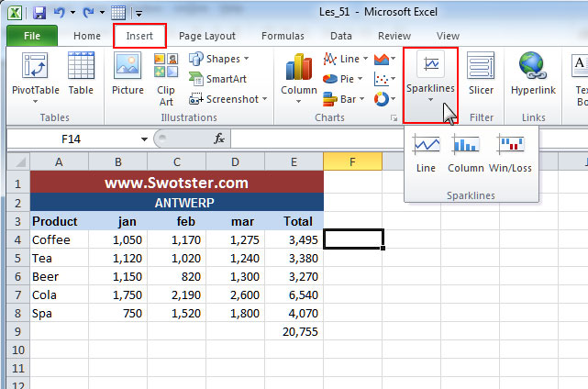The image size is (588, 389).
Task: Open the Shapes gallery dropdown
Action: point(219,59)
